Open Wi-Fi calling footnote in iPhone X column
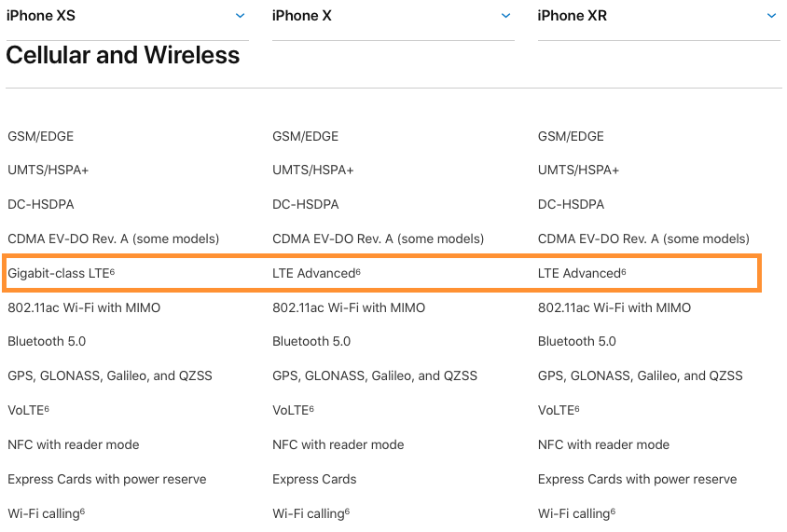 (348, 511)
